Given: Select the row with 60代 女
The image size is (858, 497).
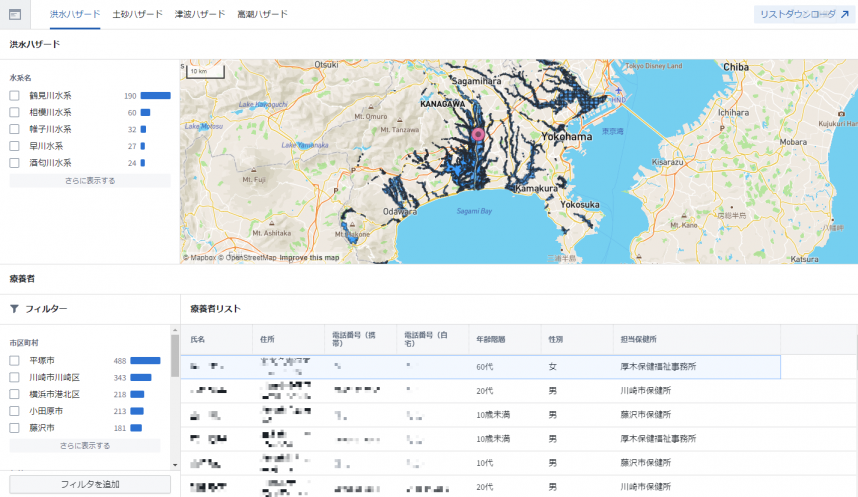Looking at the screenshot, I should [x=480, y=367].
